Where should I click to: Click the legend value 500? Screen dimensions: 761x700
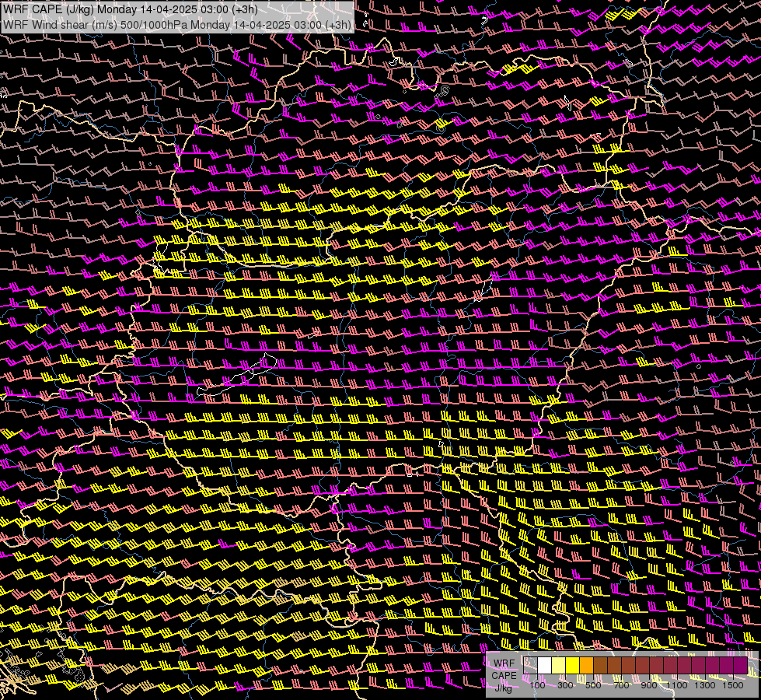click(593, 685)
